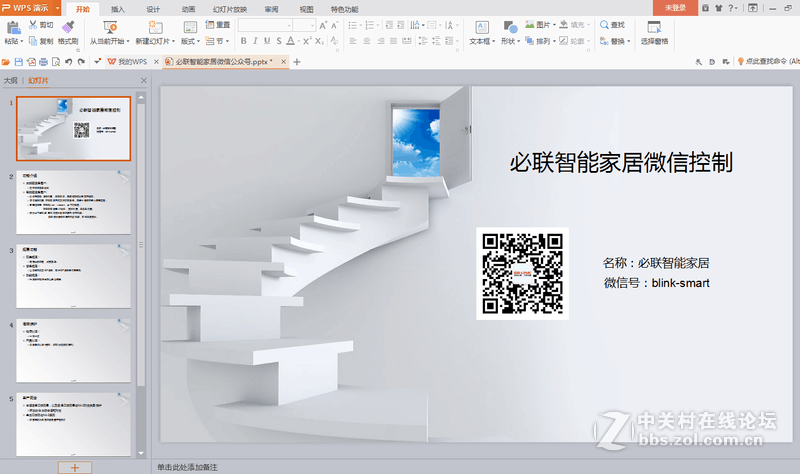Click the notes area 单击此处添加备注
The width and height of the screenshot is (800, 474).
[187, 467]
